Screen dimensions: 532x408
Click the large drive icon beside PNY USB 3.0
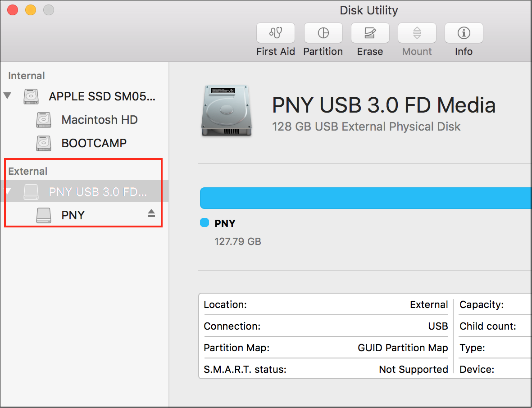click(227, 110)
